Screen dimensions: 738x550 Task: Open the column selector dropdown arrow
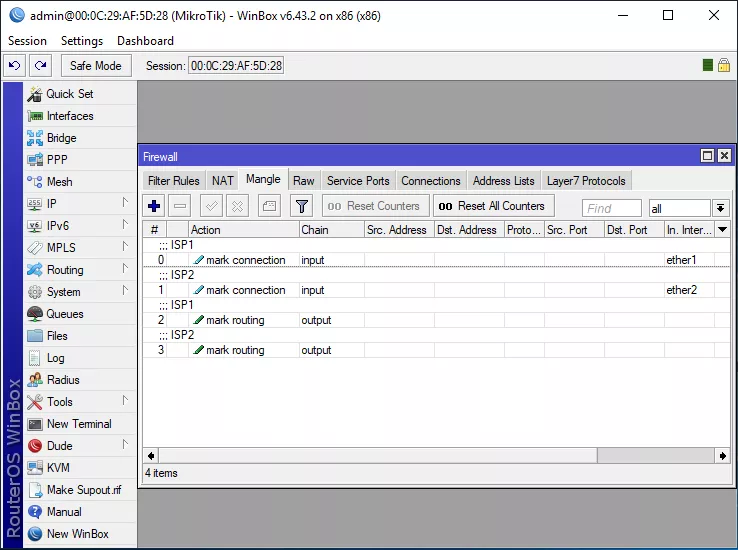[722, 230]
